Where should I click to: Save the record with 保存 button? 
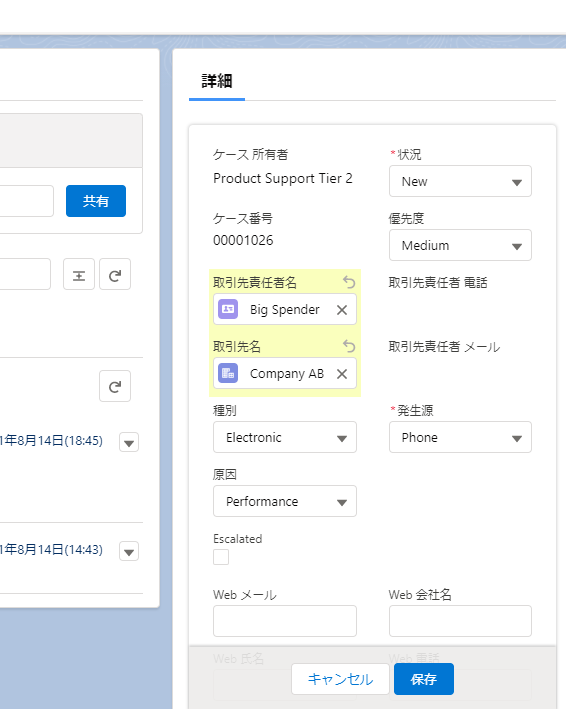tap(424, 679)
